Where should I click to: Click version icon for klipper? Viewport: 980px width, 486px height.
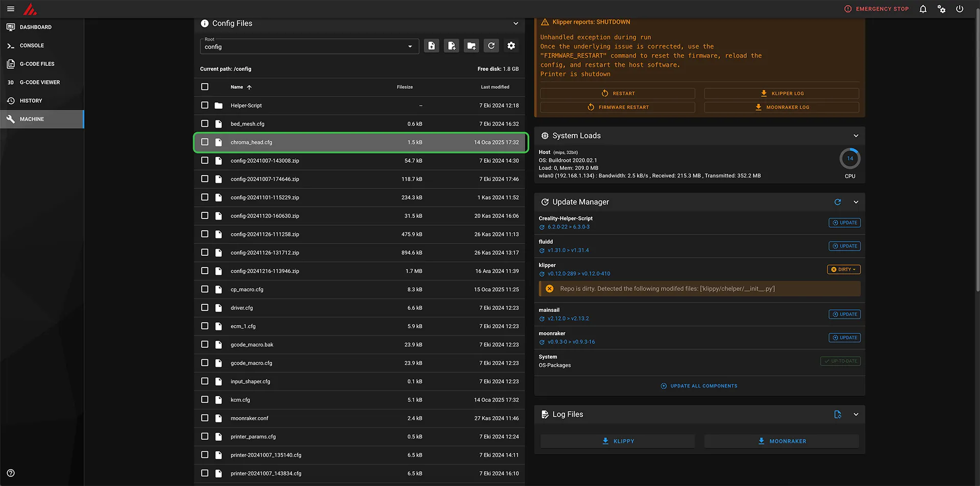pyautogui.click(x=542, y=274)
